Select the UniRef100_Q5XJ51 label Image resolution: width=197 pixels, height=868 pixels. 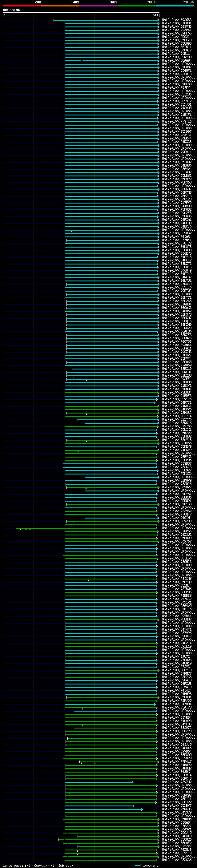pyautogui.click(x=177, y=104)
